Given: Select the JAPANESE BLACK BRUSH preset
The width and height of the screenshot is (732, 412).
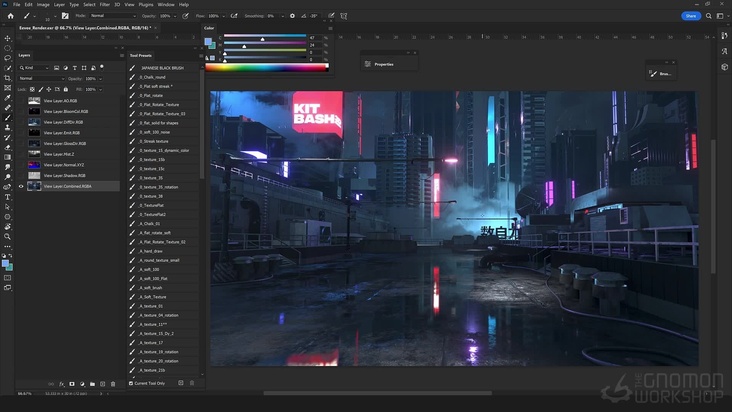Looking at the screenshot, I should 163,68.
